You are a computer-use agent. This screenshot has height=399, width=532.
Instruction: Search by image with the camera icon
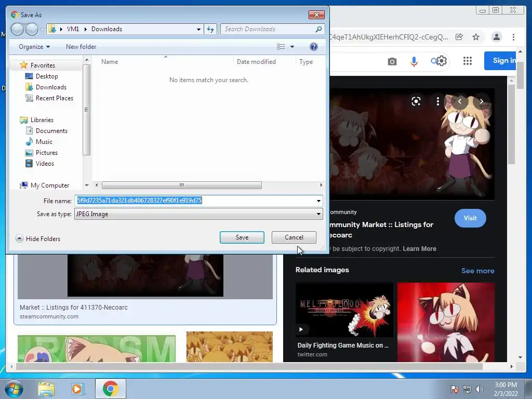[392, 61]
